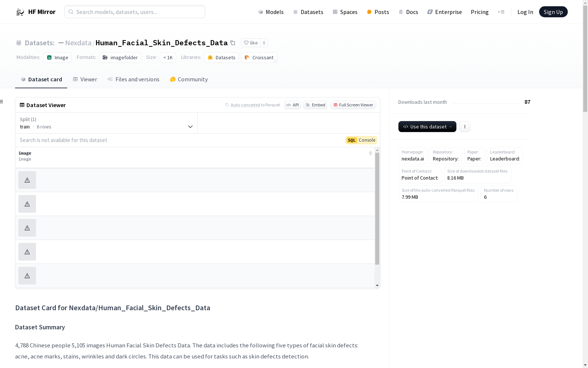Screen dimensions: 588x368
Task: Click the page vertical scrollbar thumb
Action: click(585, 59)
